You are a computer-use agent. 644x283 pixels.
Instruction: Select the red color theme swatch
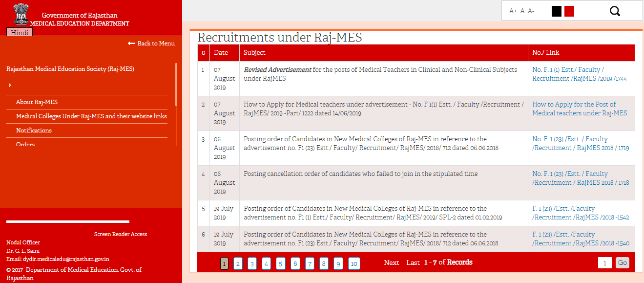(569, 11)
